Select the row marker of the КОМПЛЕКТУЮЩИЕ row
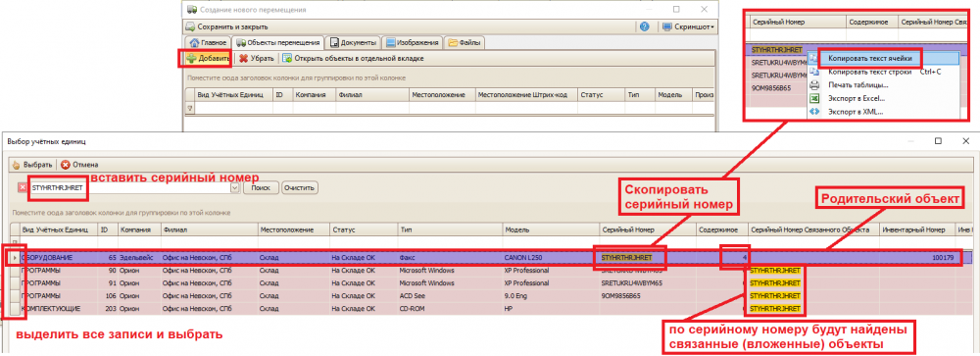Image resolution: width=980 pixels, height=356 pixels. 15,309
